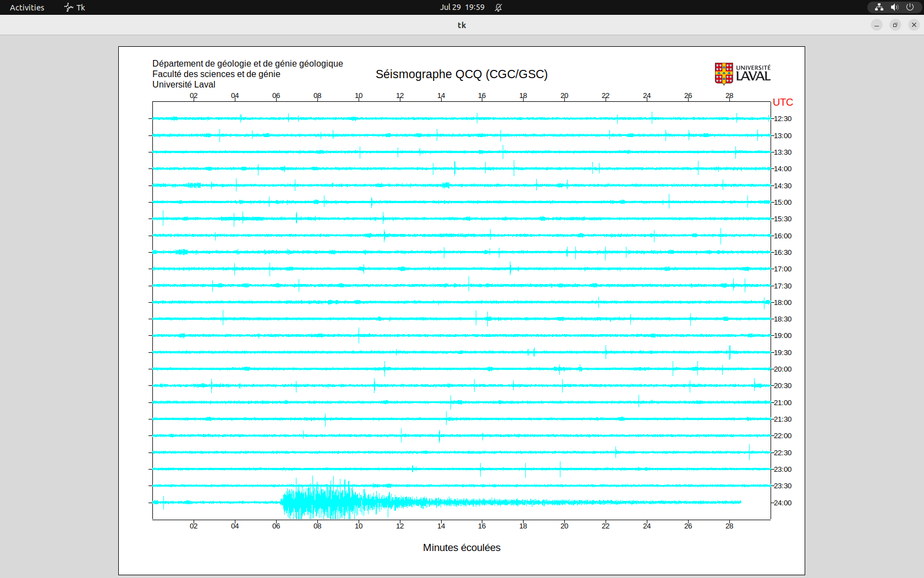
Task: Open the Activities overview
Action: click(27, 7)
